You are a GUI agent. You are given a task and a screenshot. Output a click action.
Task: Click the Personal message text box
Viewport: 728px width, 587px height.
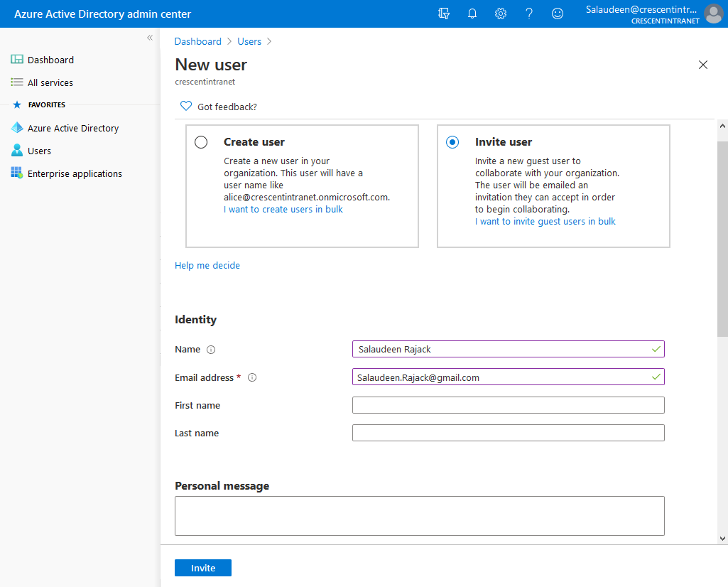pyautogui.click(x=419, y=516)
